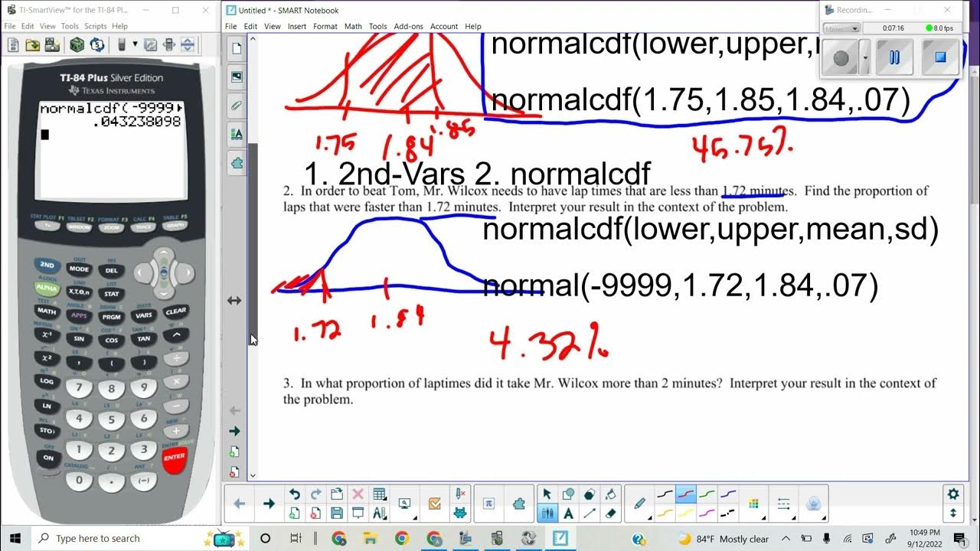Open the Tools menu in TI-SmartView
980x551 pixels.
[x=70, y=26]
